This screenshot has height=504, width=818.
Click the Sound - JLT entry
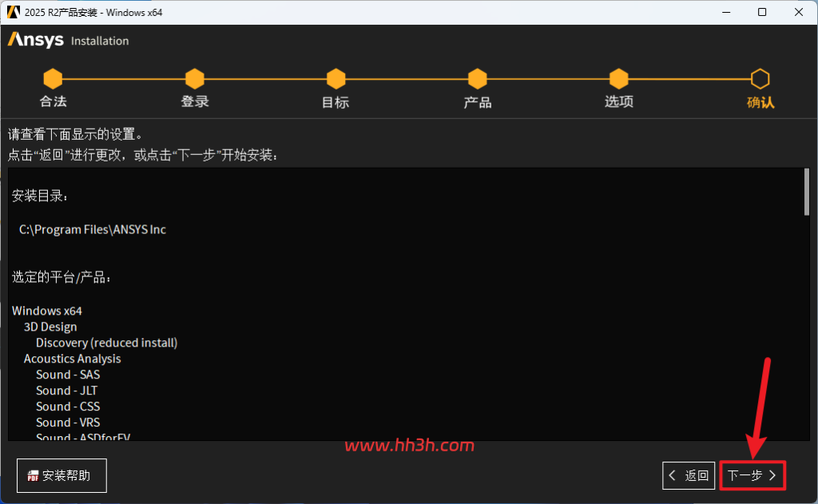pos(67,391)
